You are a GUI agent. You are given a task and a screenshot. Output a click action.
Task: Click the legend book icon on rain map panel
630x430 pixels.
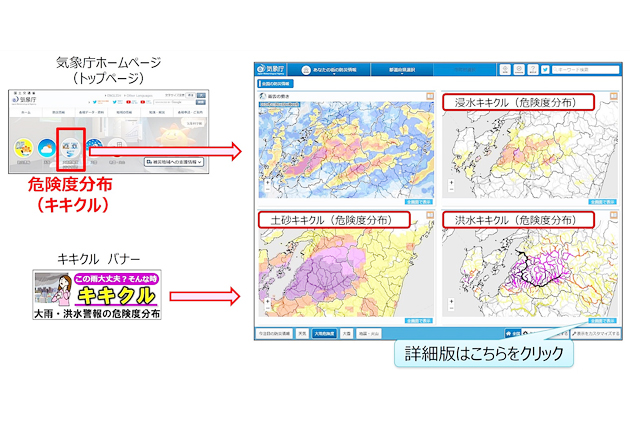(x=430, y=96)
